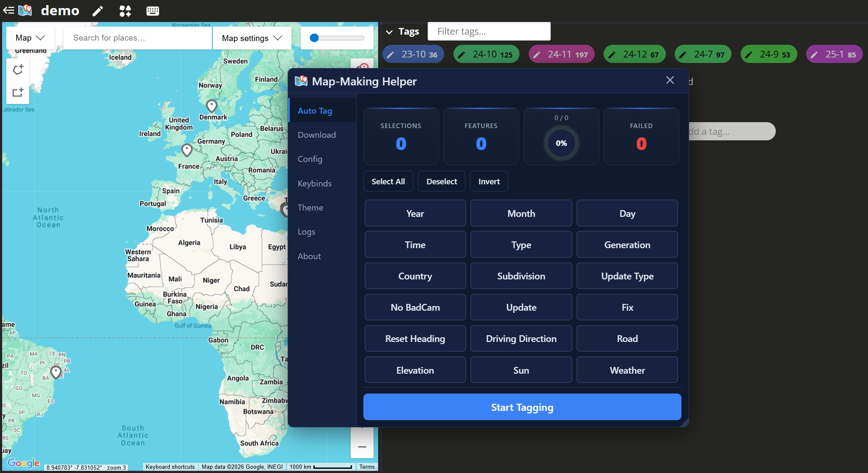This screenshot has height=473, width=868.
Task: Click the map marker in France
Action: 187,150
